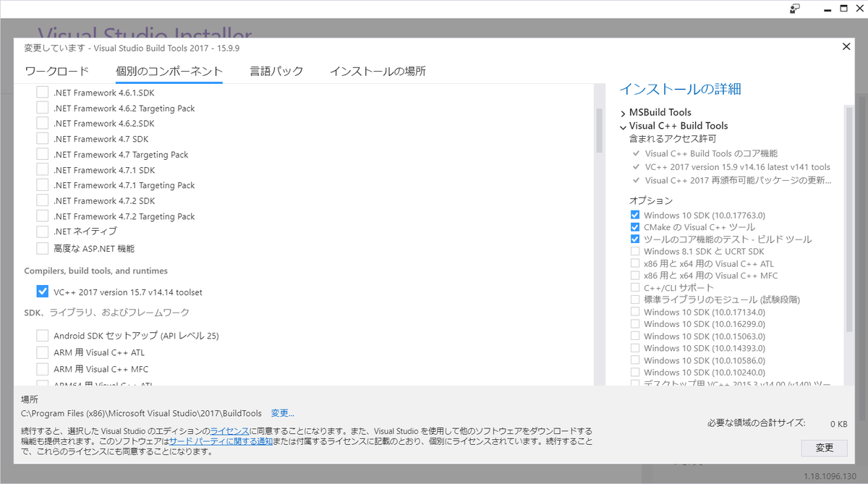Uncheck VC++ 2017 version 15.7 v14.14 toolset
The width and height of the screenshot is (868, 484).
(x=42, y=292)
